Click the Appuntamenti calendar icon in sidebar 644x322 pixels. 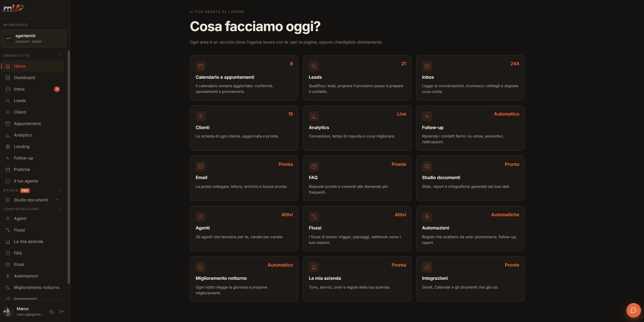pyautogui.click(x=8, y=124)
